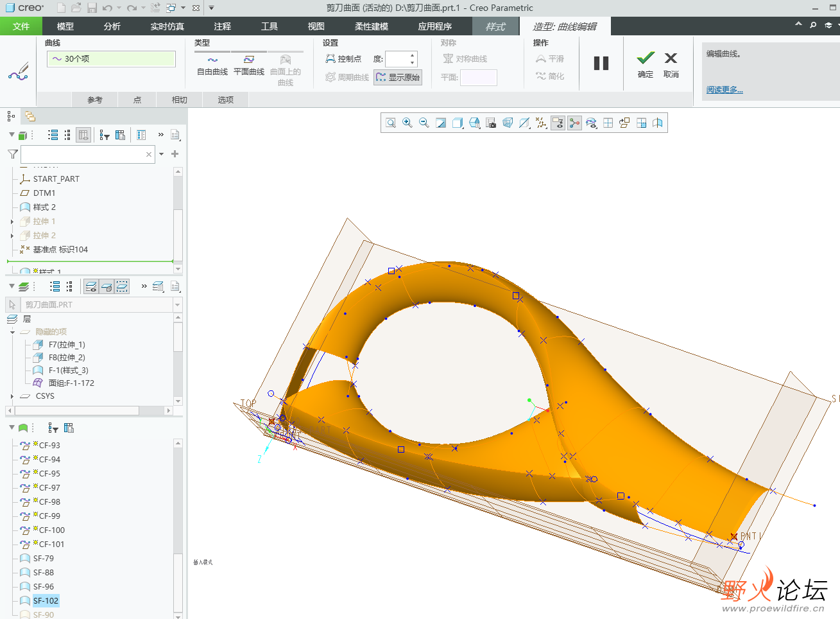Open the Datum display filters icon
The height and width of the screenshot is (619, 840).
pyautogui.click(x=542, y=123)
